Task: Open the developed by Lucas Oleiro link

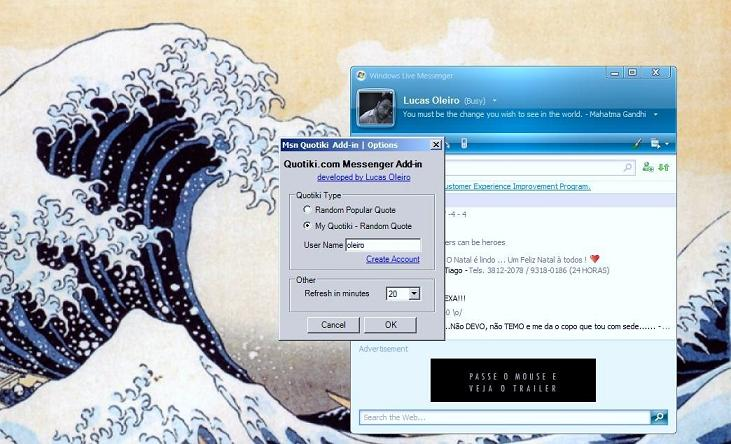Action: pos(364,177)
